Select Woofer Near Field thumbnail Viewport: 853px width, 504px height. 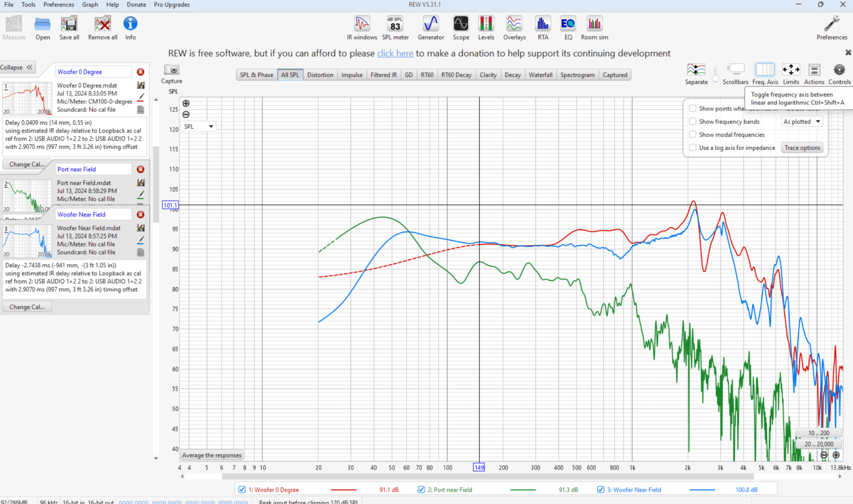[27, 241]
